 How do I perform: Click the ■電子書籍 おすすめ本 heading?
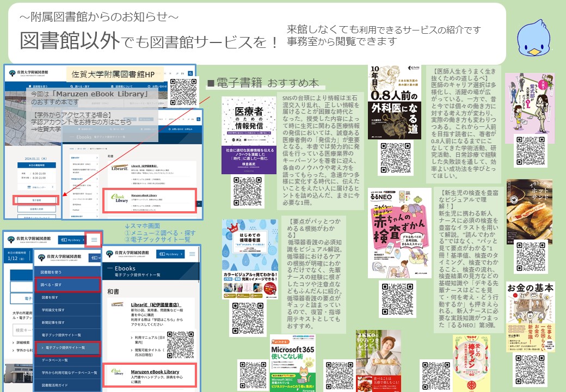tap(263, 83)
